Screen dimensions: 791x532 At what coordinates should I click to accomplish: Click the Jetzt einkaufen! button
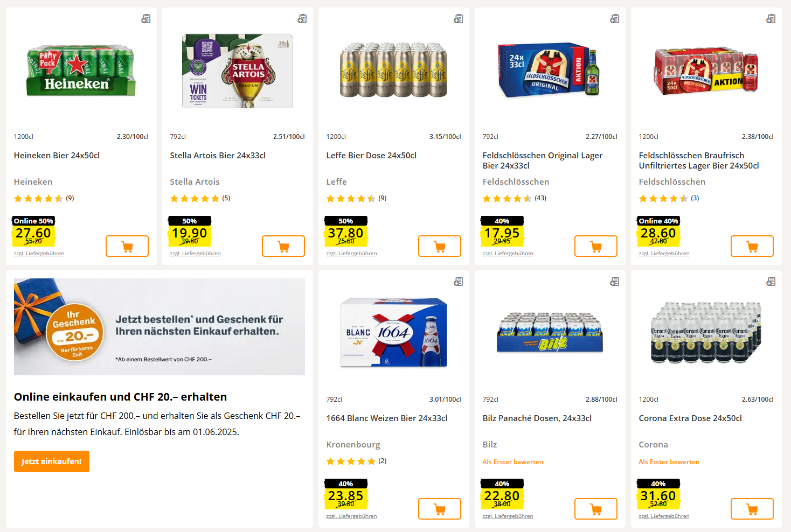[52, 461]
